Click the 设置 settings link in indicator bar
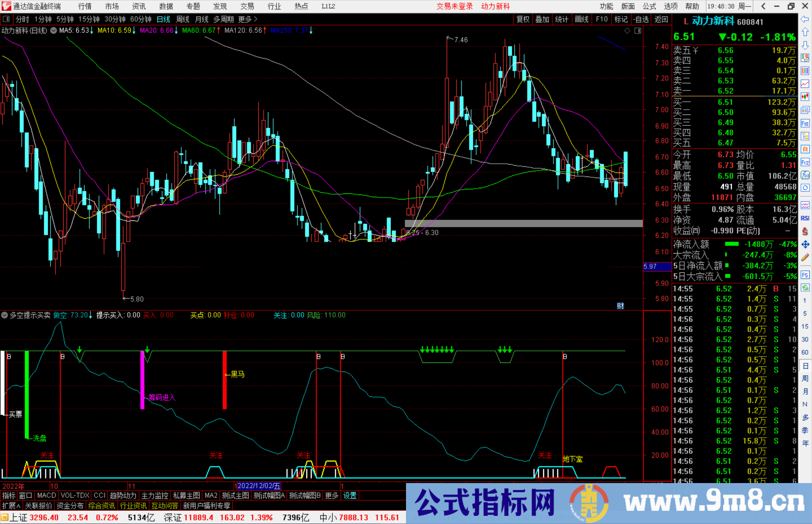This screenshot has width=812, height=524. [350, 495]
